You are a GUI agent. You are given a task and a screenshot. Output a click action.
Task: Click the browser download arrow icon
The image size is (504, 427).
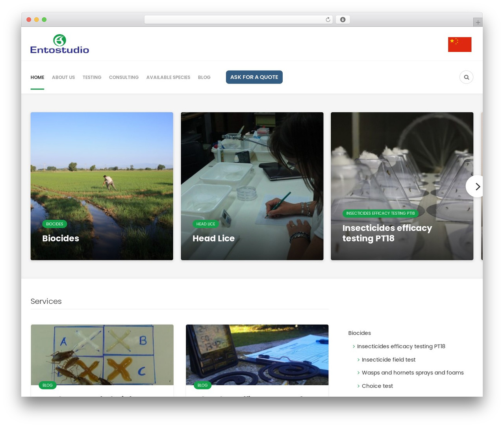(343, 20)
